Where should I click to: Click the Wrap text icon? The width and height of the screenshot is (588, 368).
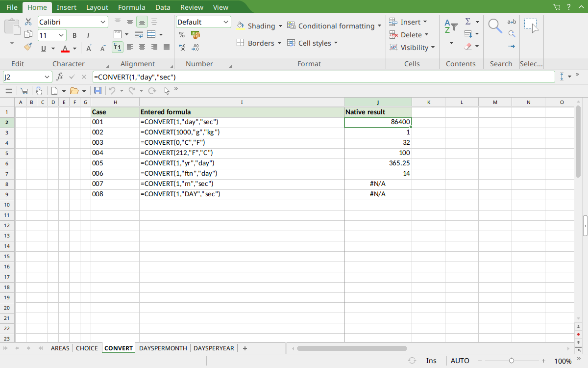tap(139, 34)
